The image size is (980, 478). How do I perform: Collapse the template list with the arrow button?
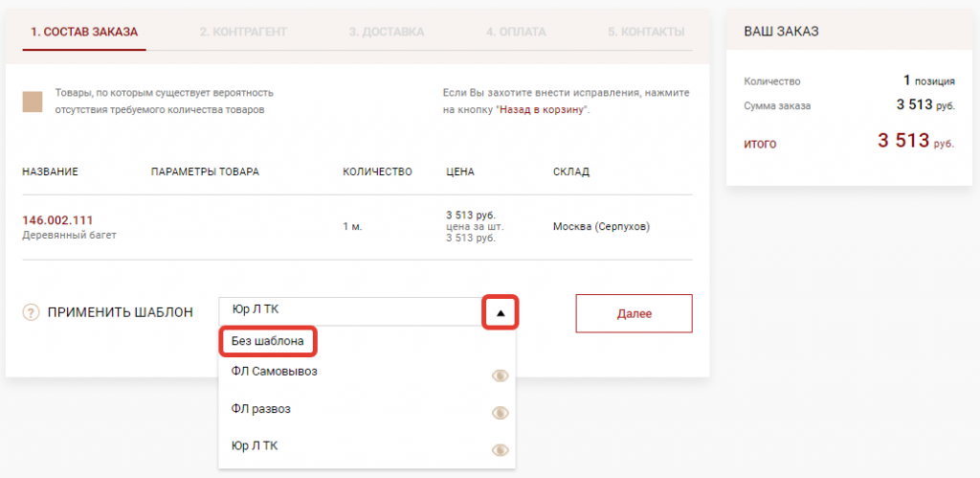point(500,312)
